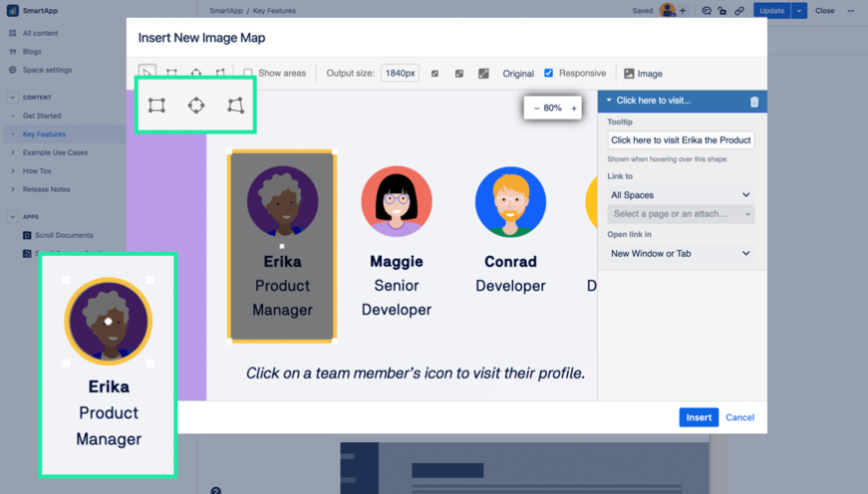Select the polygon shape tool in highlighted box
The image size is (868, 494).
pyautogui.click(x=236, y=106)
